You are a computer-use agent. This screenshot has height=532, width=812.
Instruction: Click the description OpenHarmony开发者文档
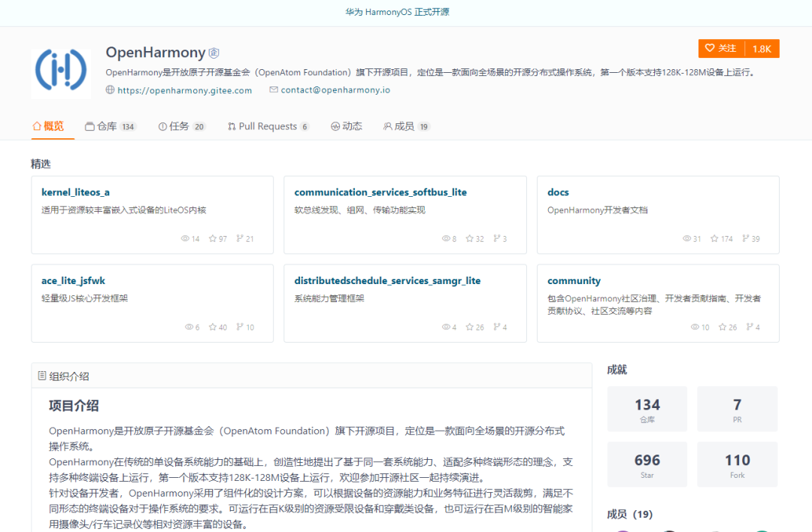point(597,210)
